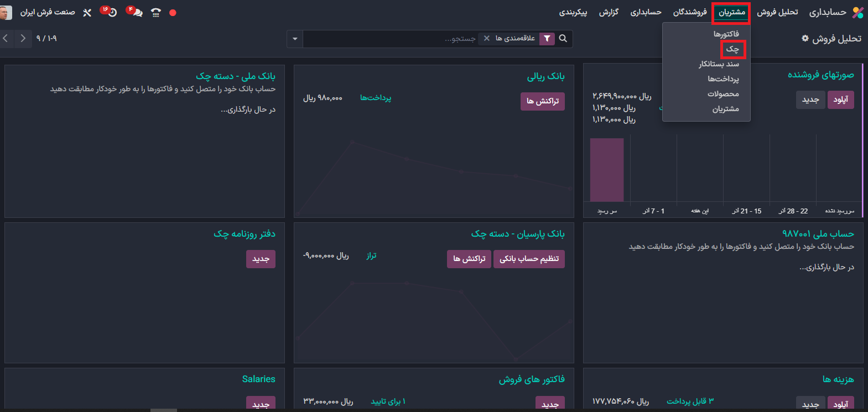Click the سر رسید bar in chart
This screenshot has height=412, width=868.
tap(607, 170)
